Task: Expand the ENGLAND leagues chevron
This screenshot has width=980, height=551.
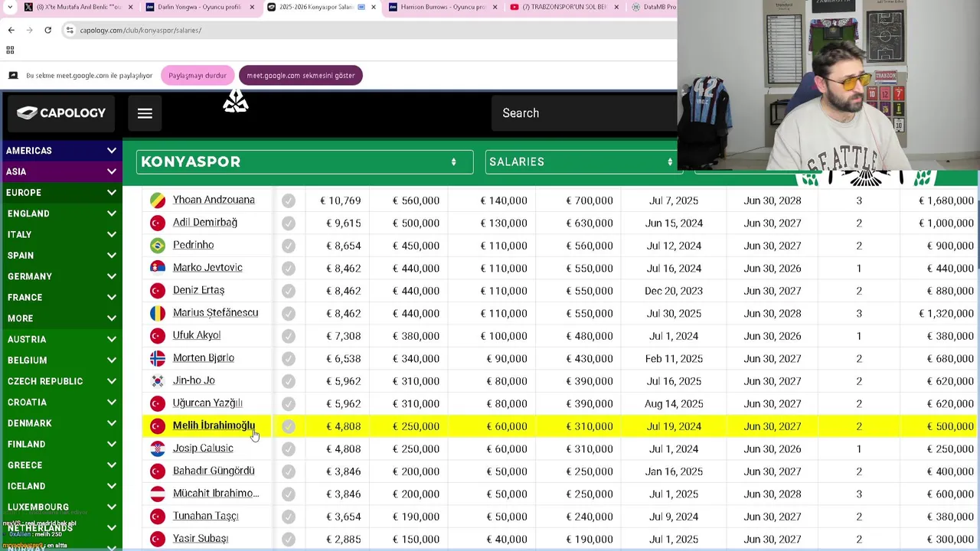Action: 112,214
